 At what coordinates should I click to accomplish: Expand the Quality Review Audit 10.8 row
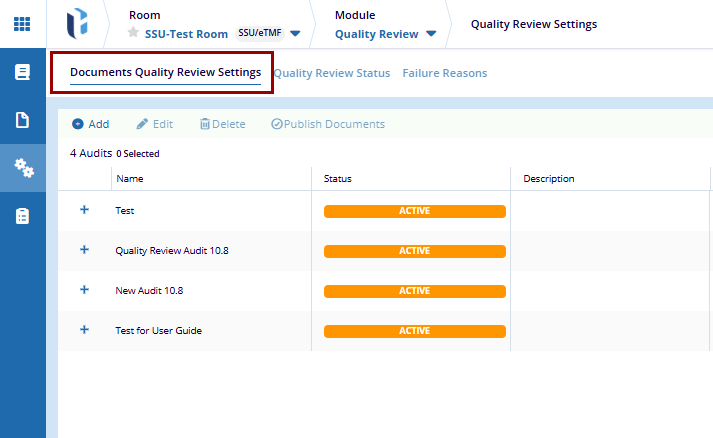[84, 250]
